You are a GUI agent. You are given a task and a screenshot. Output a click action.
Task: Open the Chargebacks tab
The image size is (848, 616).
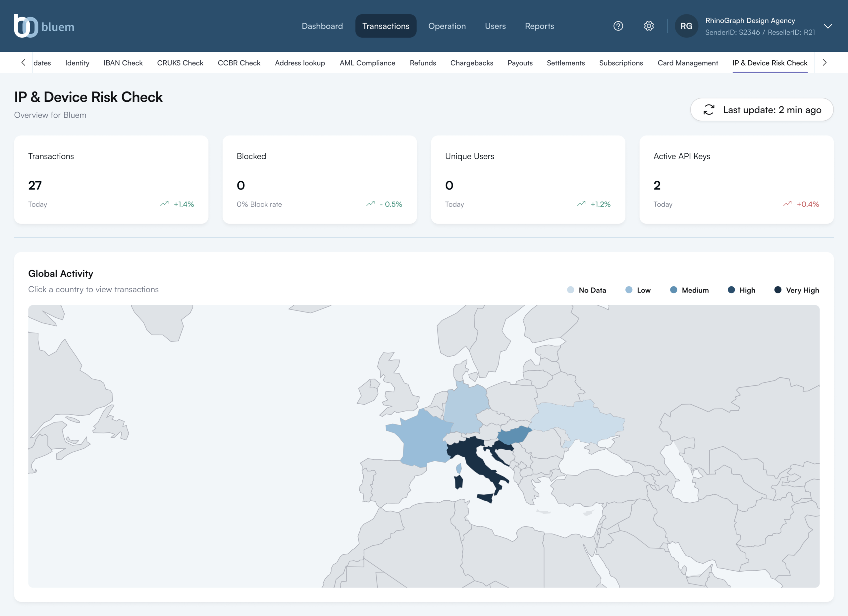point(471,63)
